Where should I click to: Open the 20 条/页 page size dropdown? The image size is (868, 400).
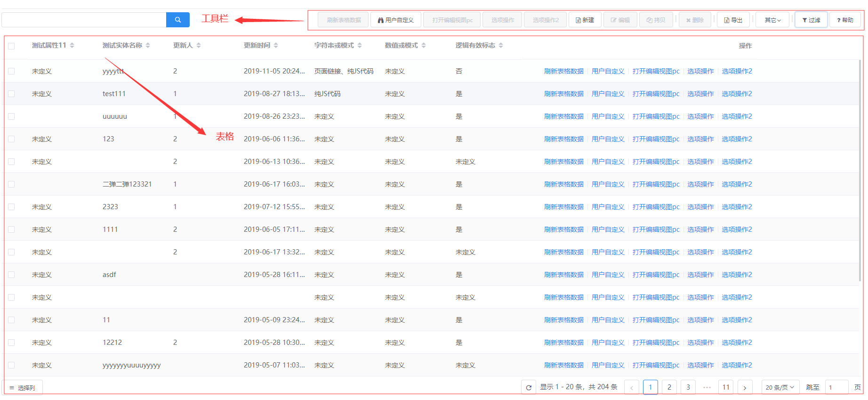(x=780, y=387)
